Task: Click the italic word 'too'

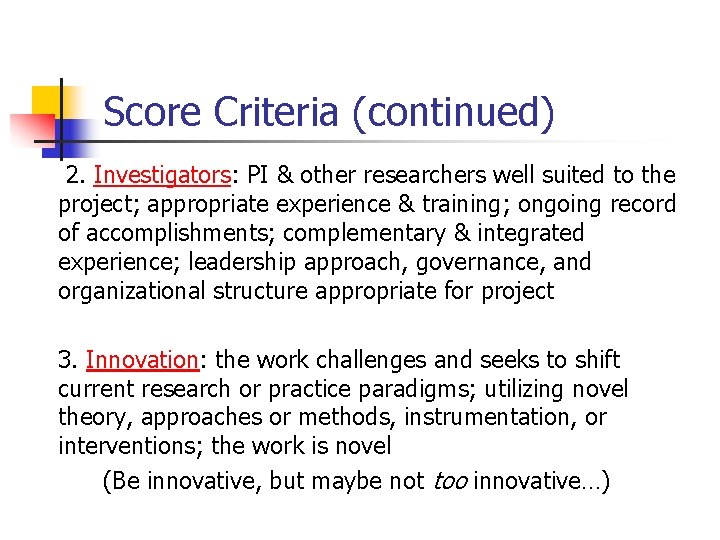Action: [450, 481]
